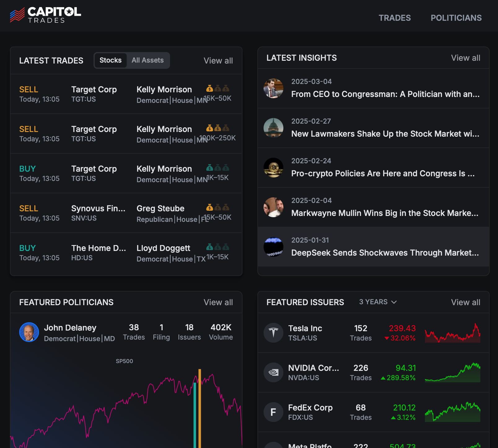
Task: Click the '402K Volume' stat
Action: coord(221,332)
